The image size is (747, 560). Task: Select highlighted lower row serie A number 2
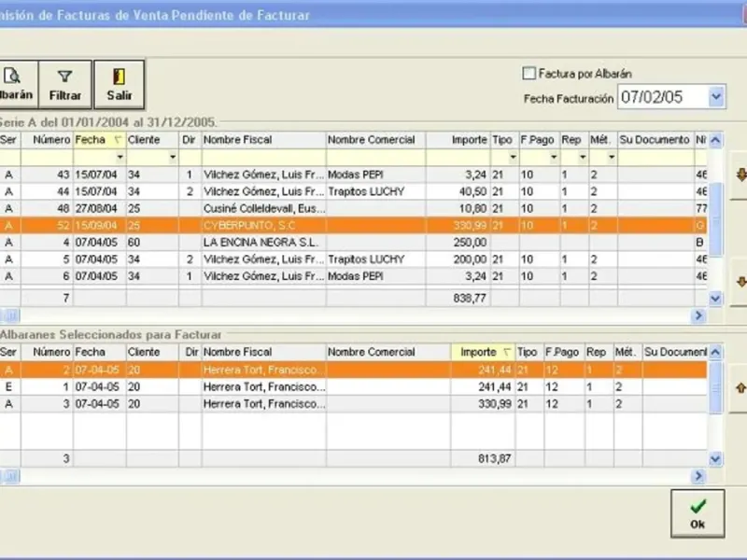click(353, 370)
